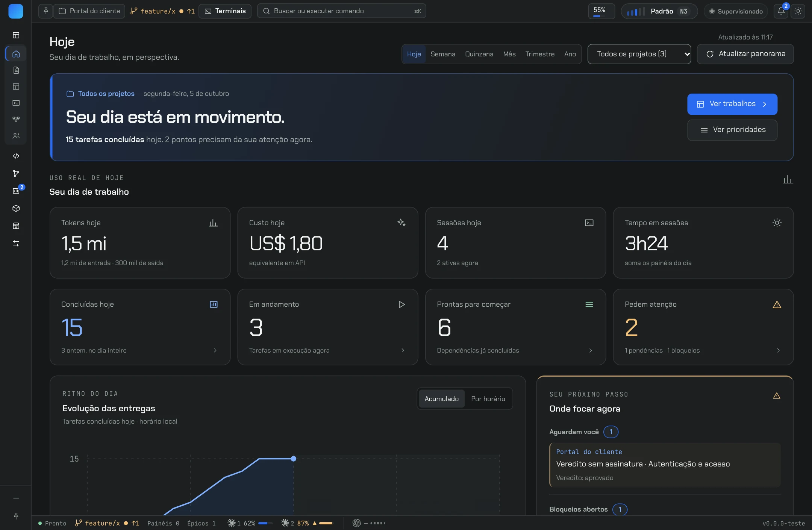812x530 pixels.
Task: Open the Portal do cliente project selector
Action: 89,11
